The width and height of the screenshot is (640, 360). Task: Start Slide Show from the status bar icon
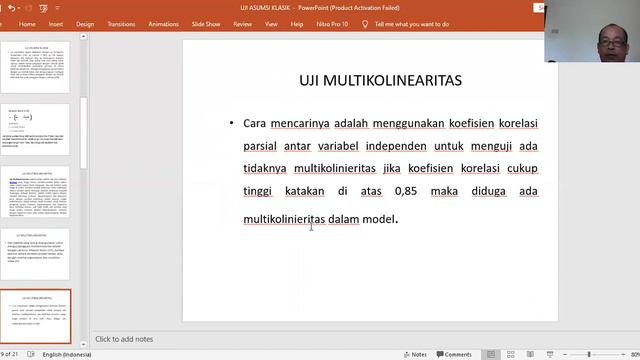tap(550, 354)
